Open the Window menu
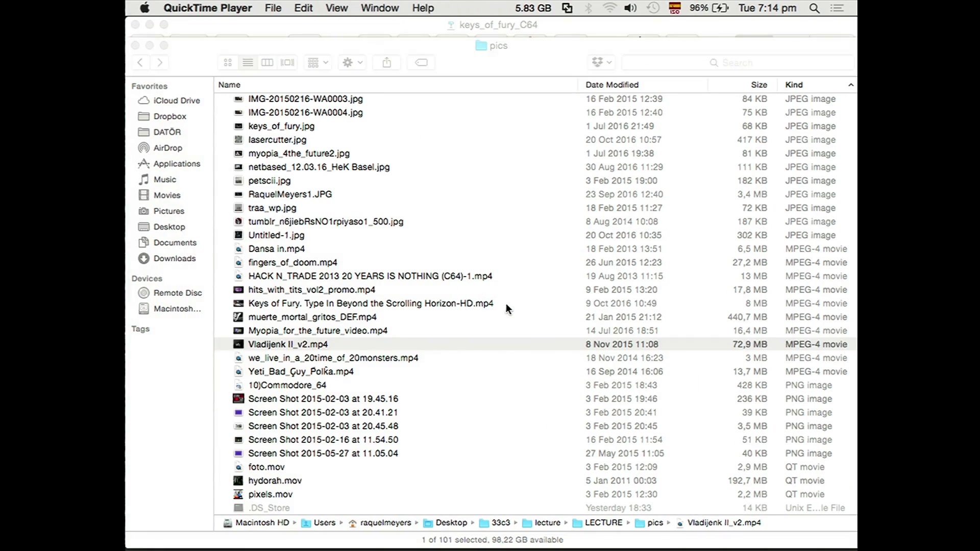This screenshot has height=551, width=980. click(380, 8)
